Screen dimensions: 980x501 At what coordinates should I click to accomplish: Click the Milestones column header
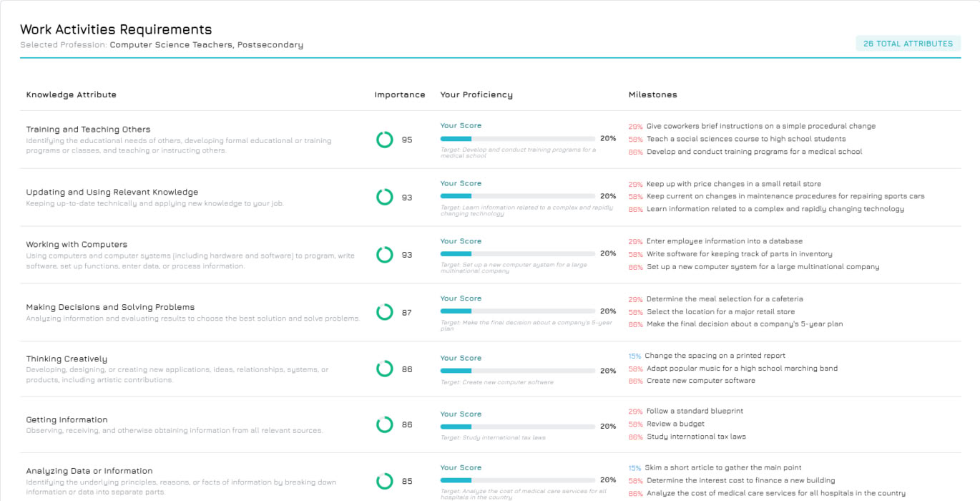pos(652,94)
